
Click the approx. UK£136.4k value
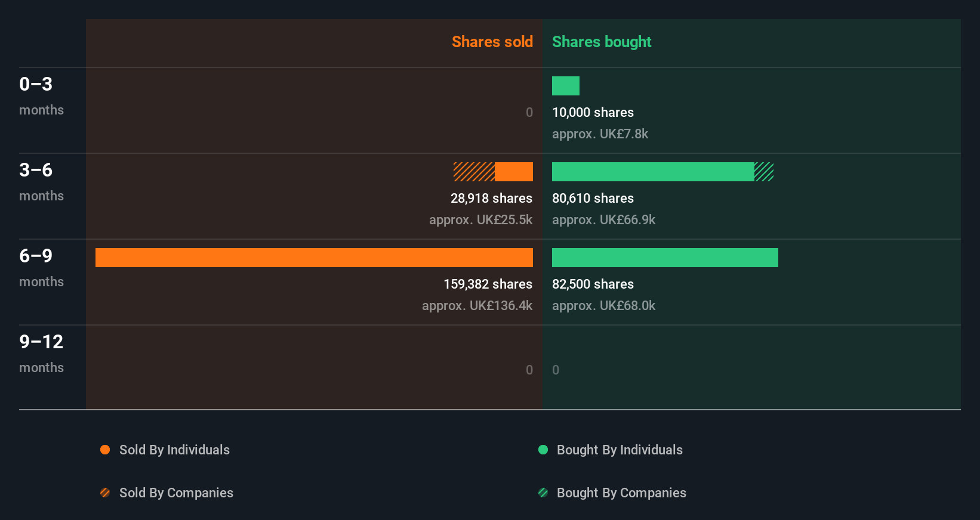[477, 305]
